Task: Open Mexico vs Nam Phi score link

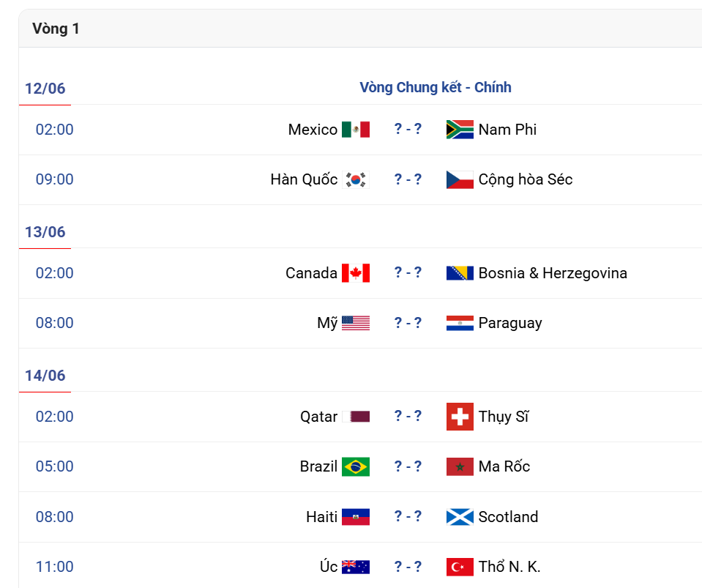Action: coord(408,129)
